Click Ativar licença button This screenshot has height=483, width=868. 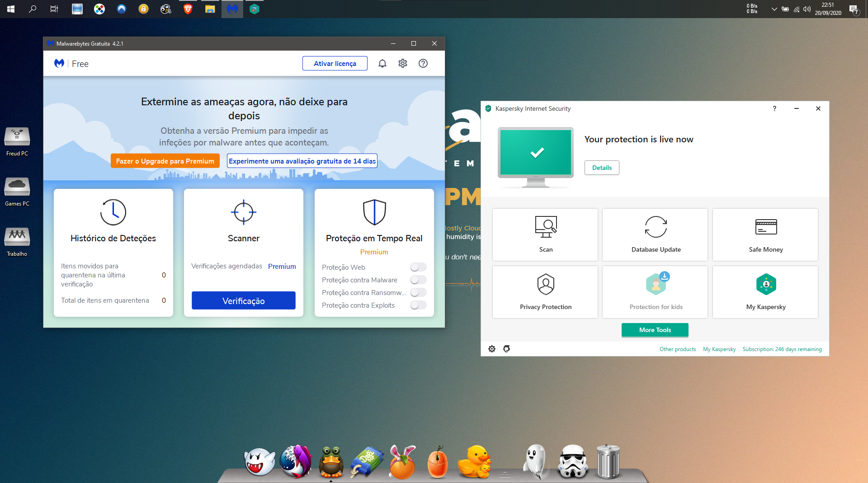[335, 64]
